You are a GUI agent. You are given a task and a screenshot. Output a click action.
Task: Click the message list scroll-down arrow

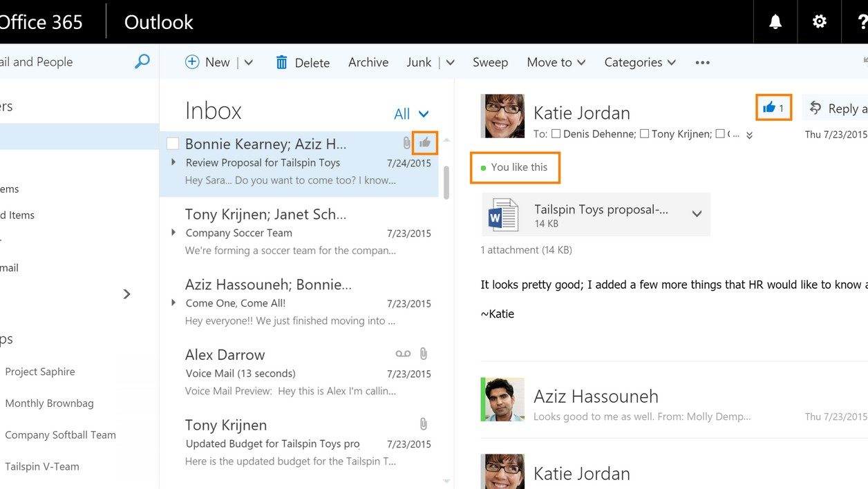(446, 481)
